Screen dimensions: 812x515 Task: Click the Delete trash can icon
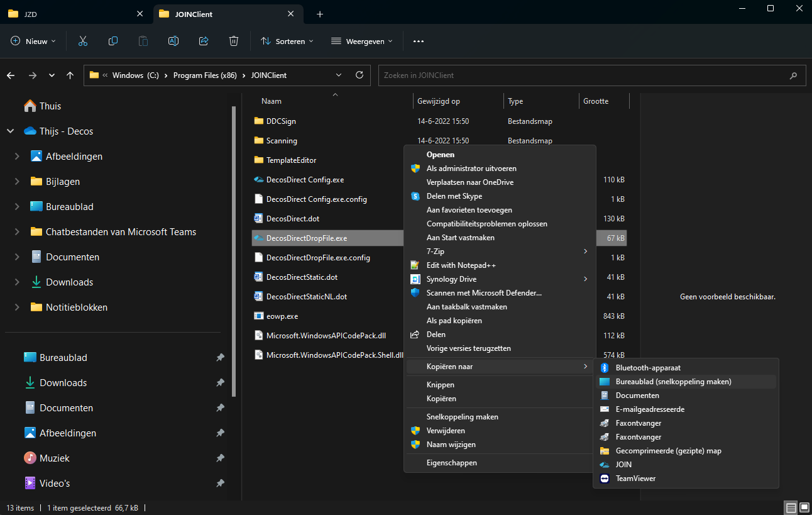point(234,41)
